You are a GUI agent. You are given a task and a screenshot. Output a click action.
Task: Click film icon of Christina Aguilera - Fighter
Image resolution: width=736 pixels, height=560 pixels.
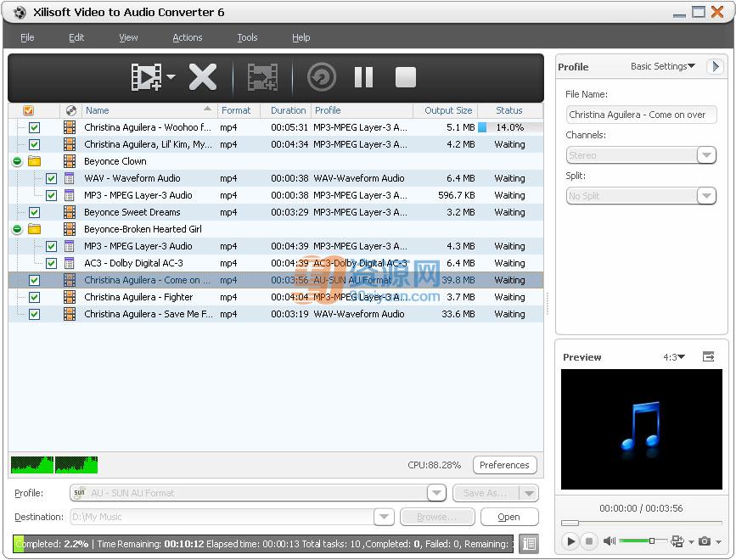pos(70,297)
